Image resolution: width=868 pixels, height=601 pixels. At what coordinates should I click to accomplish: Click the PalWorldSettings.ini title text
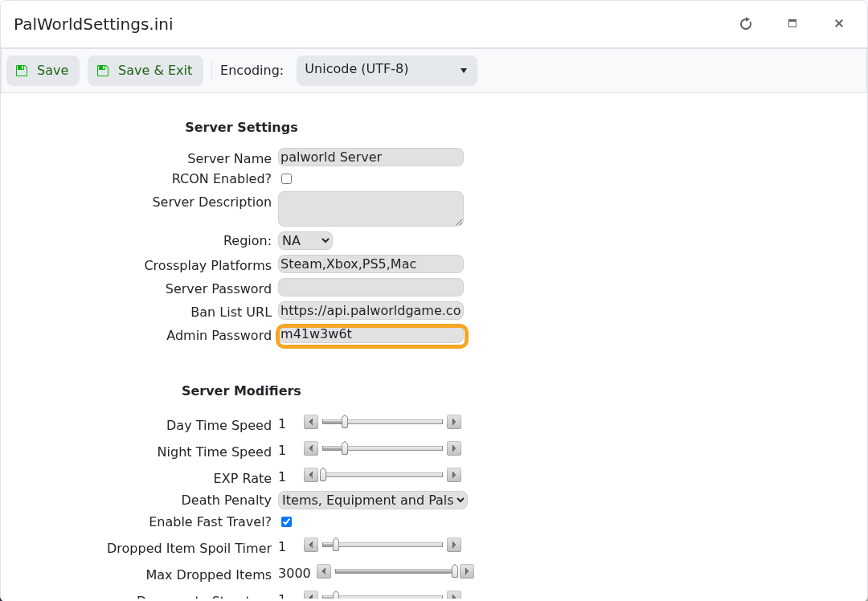(93, 24)
